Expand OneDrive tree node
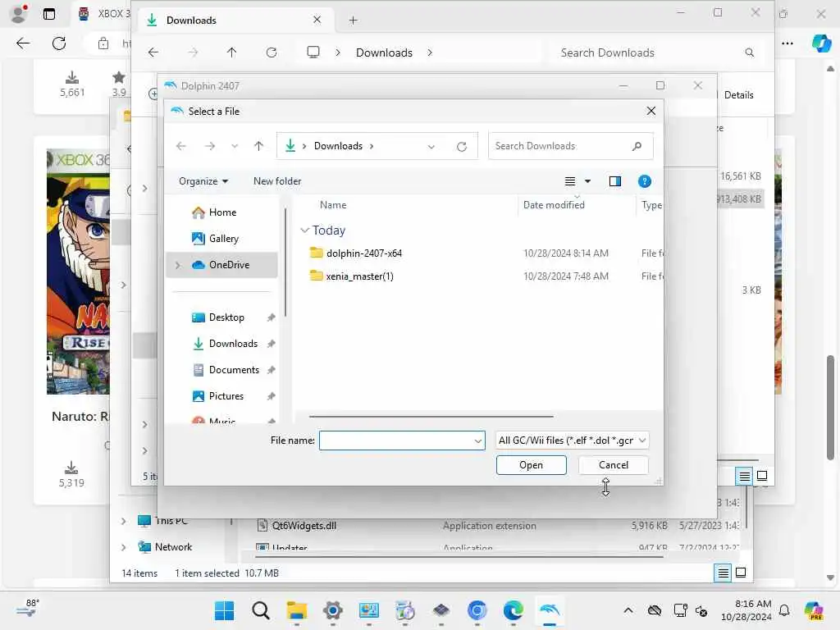 point(177,265)
